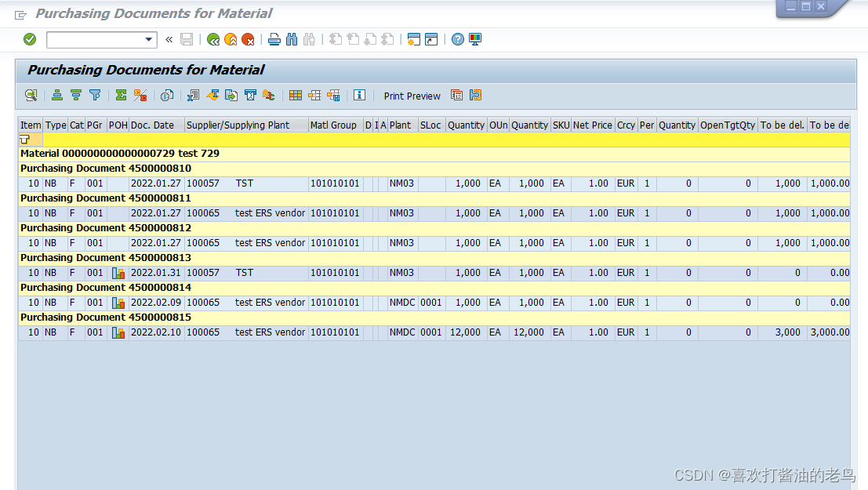Viewport: 868px width, 490px height.
Task: Select the Details magnifying glass icon
Action: (x=31, y=95)
